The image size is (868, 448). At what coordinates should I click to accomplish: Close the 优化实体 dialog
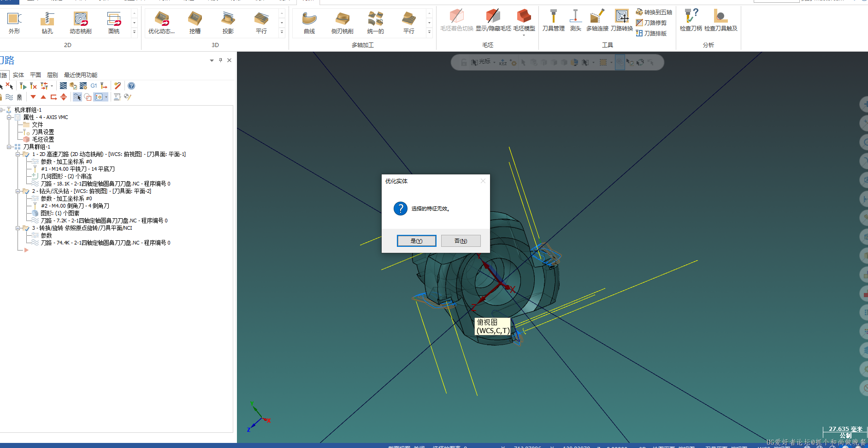coord(483,181)
